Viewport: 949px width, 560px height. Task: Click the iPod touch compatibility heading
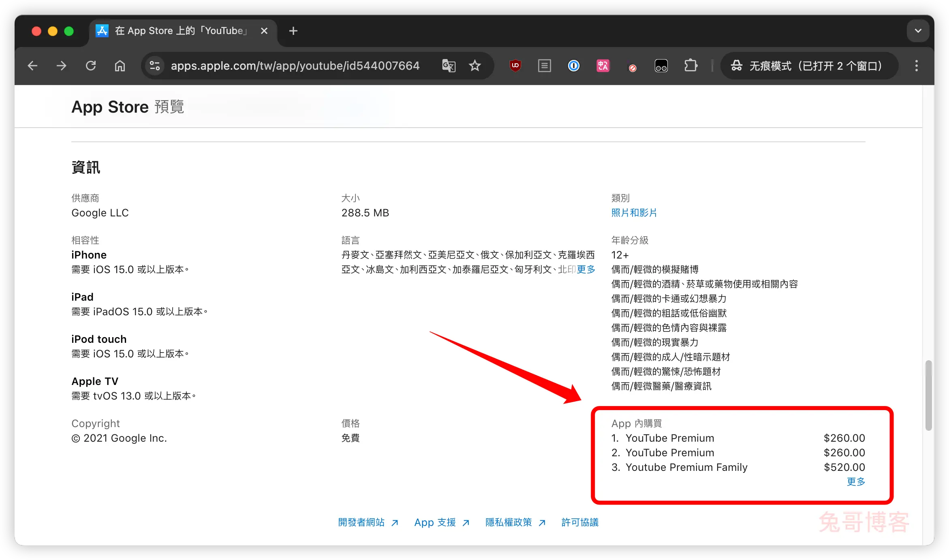[99, 339]
